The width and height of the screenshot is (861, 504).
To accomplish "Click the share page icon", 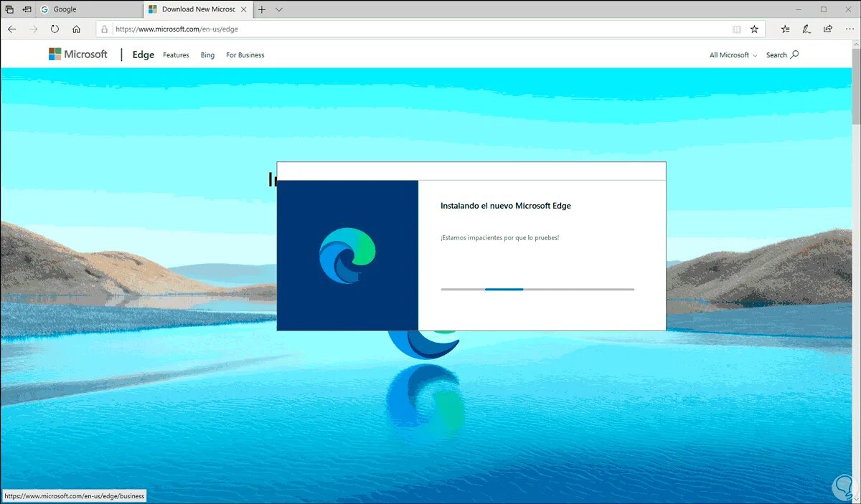I will click(x=828, y=29).
